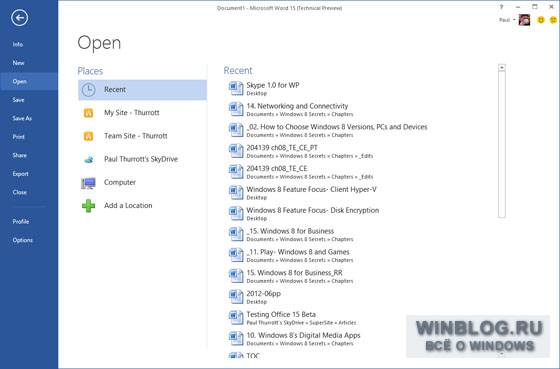
Task: Choose Save As in the sidebar
Action: click(x=22, y=119)
